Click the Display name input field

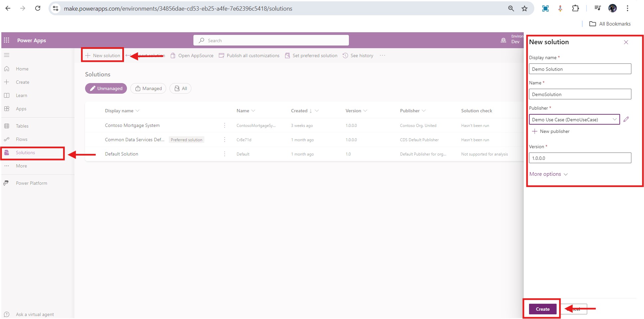click(x=580, y=69)
